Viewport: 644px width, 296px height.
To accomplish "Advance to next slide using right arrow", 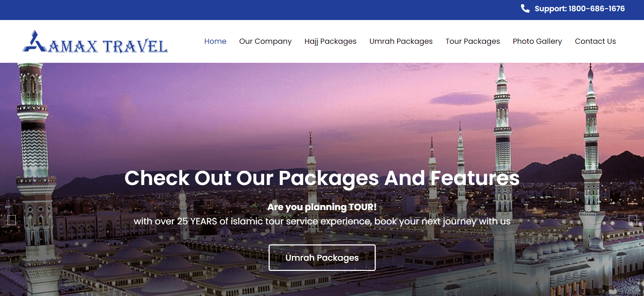I will [x=633, y=220].
